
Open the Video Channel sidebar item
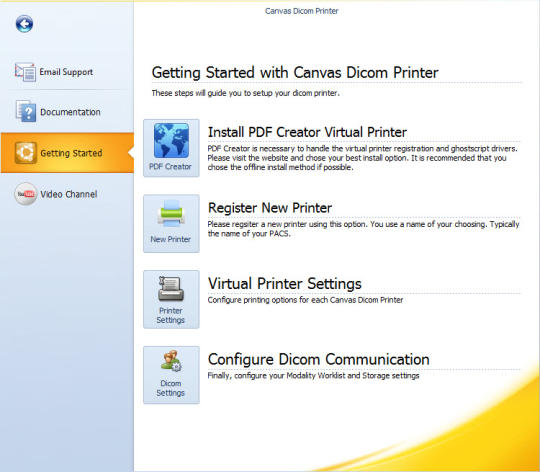[56, 194]
